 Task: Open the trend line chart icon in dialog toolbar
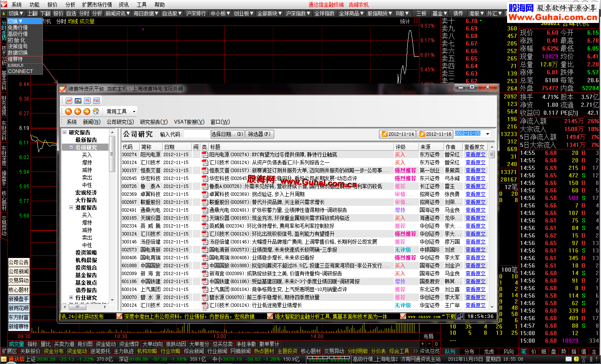click(x=68, y=101)
